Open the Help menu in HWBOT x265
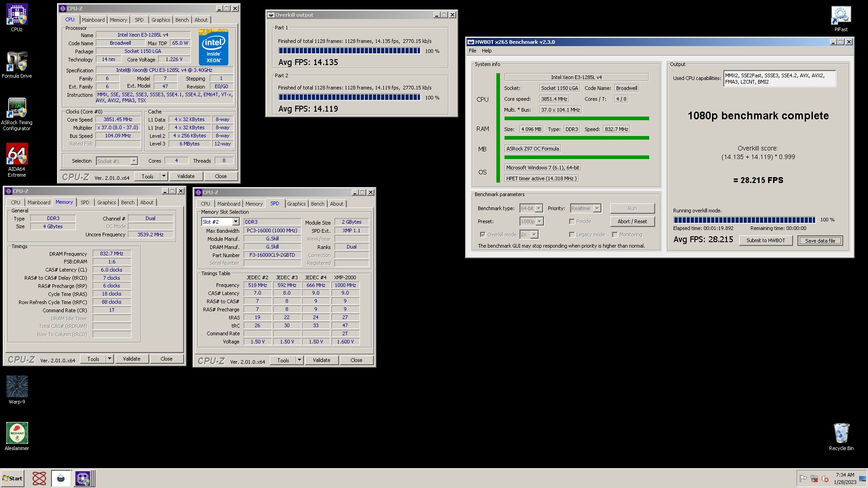 coord(486,51)
